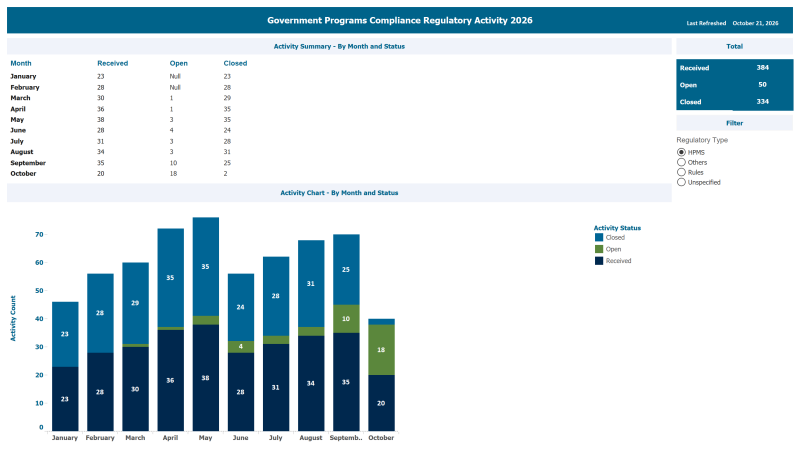Click March's Closed bar segment labeled 29
This screenshot has width=800, height=450.
135,303
